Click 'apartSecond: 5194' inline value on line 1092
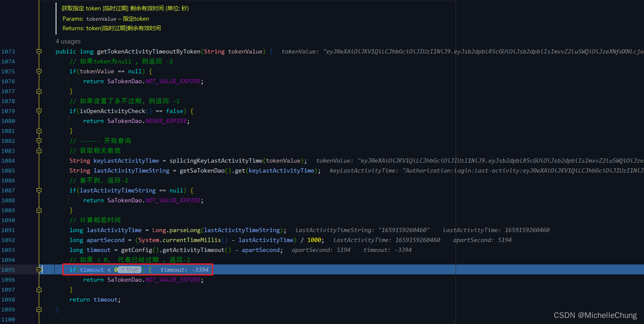The image size is (644, 324). pyautogui.click(x=482, y=240)
